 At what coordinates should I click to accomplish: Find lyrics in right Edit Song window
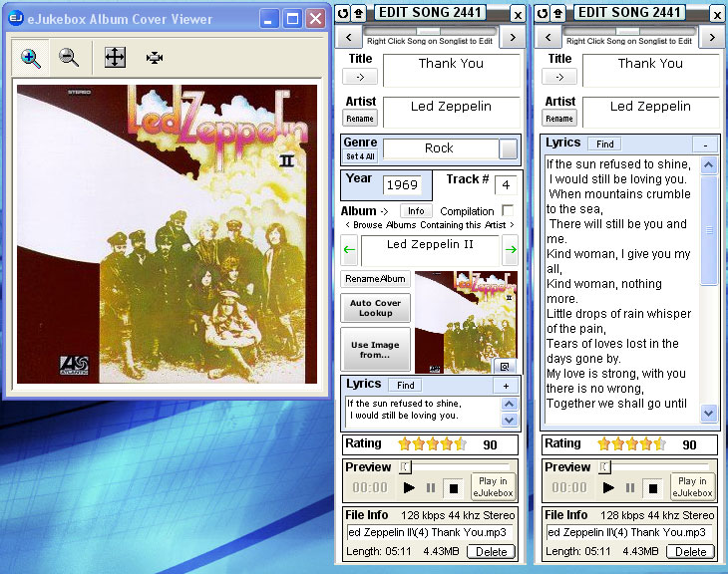point(605,143)
